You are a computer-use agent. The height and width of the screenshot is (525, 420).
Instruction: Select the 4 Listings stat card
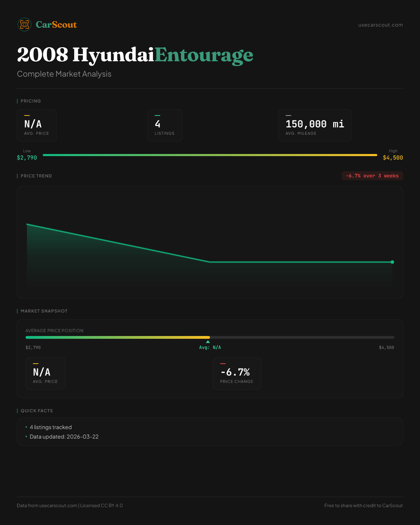[164, 125]
